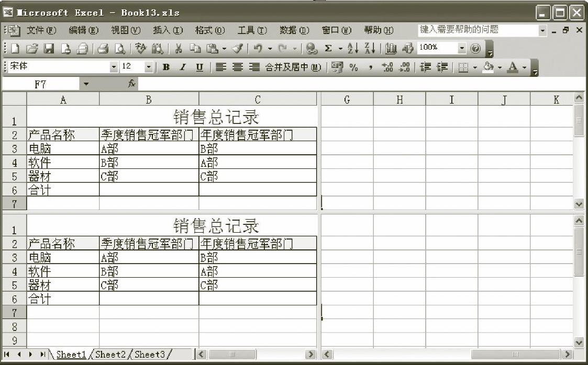The width and height of the screenshot is (588, 365).
Task: Click the Cut scissors icon
Action: (179, 48)
